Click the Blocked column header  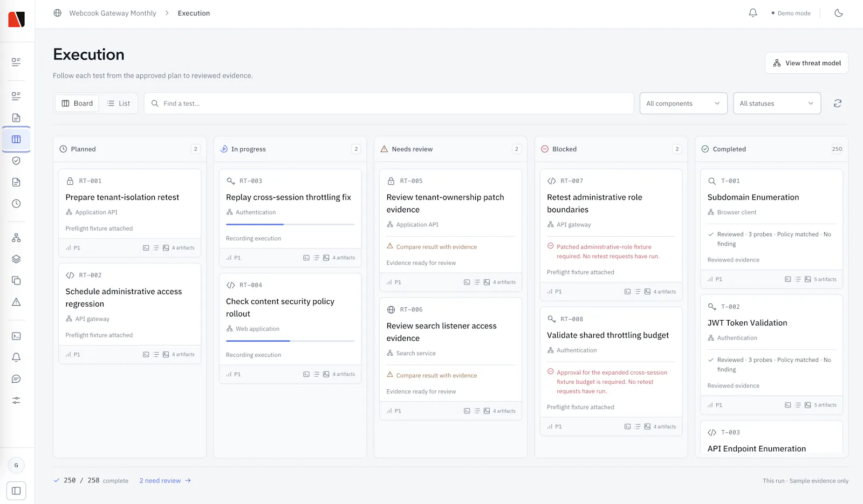pos(611,149)
